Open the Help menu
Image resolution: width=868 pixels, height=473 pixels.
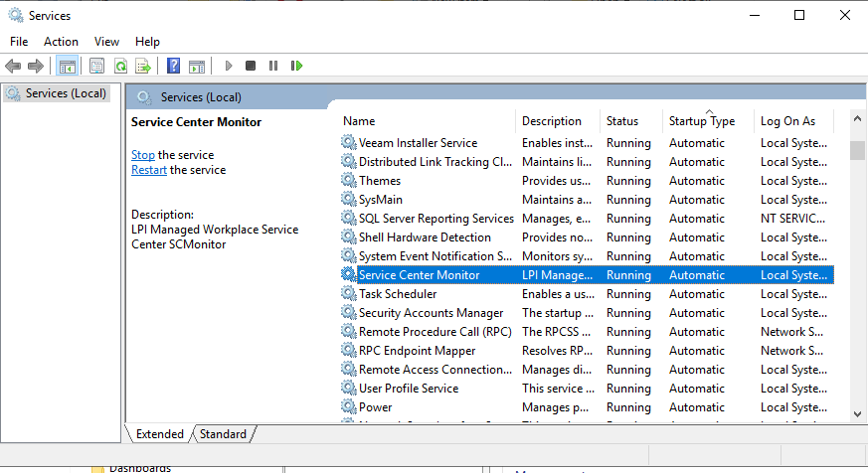pos(147,42)
